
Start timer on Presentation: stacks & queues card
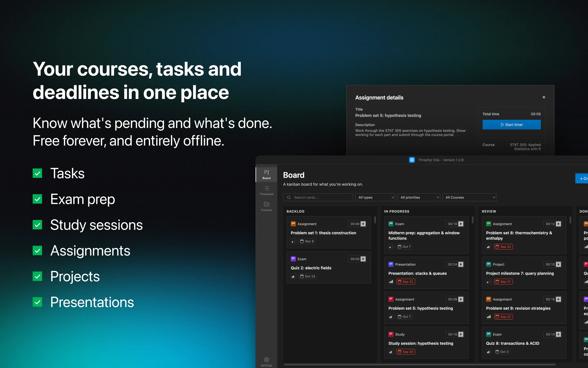(x=461, y=264)
